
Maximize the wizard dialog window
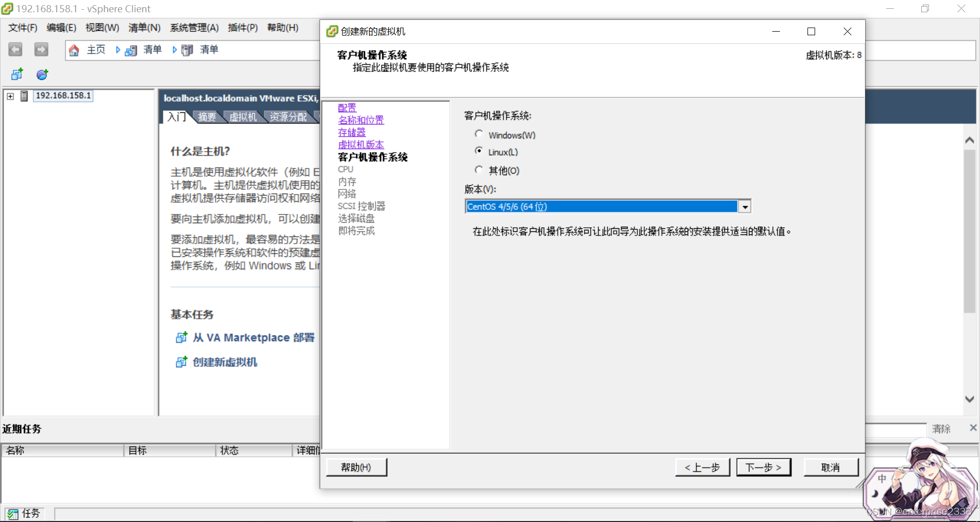point(811,32)
